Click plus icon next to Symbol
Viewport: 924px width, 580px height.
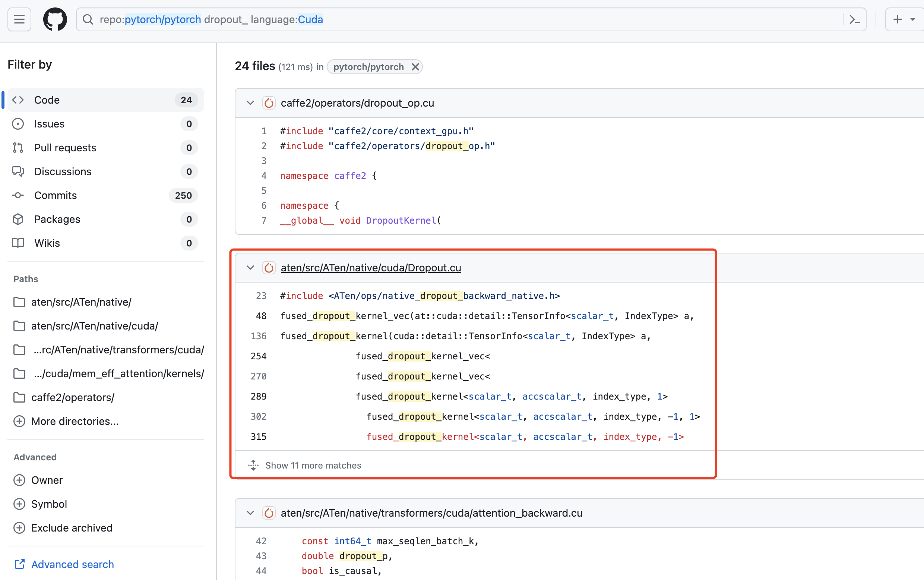(19, 504)
